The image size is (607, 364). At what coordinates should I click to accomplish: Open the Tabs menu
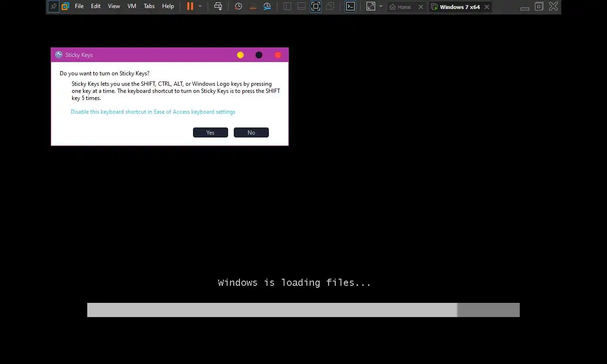click(x=149, y=7)
